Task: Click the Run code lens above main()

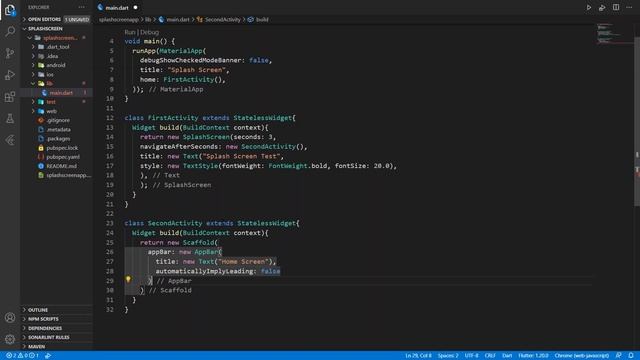Action: click(129, 32)
